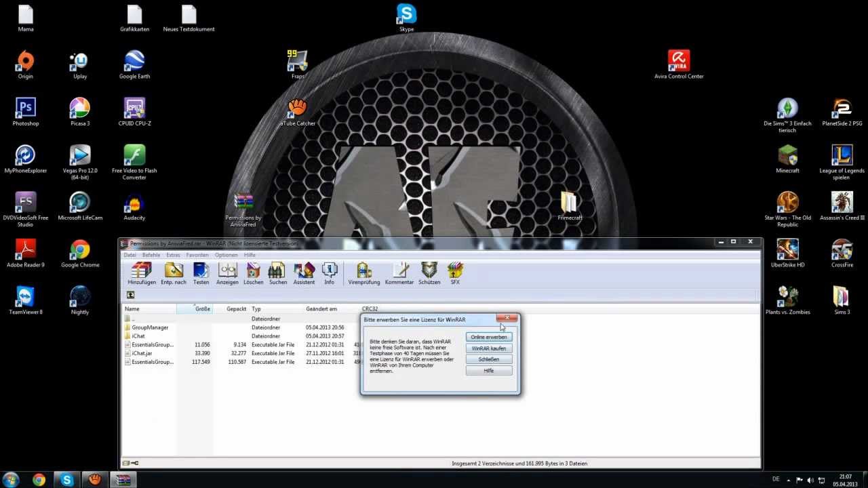Viewport: 868px width, 488px height.
Task: Close the WinRAR license dialog
Action: pos(507,318)
